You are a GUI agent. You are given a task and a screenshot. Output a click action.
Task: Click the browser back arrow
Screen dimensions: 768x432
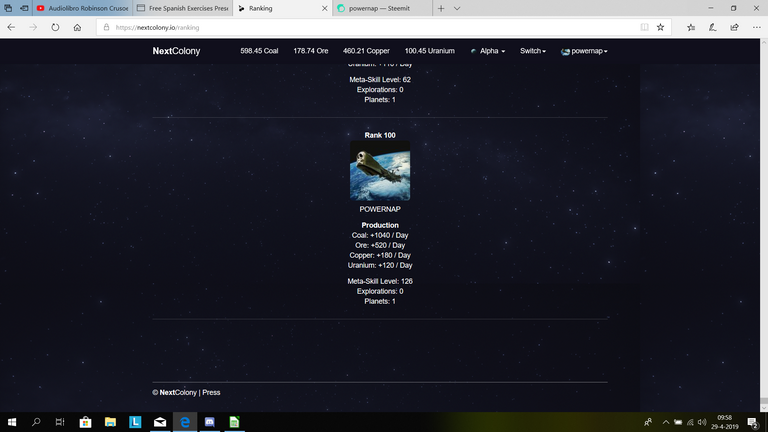[x=11, y=27]
